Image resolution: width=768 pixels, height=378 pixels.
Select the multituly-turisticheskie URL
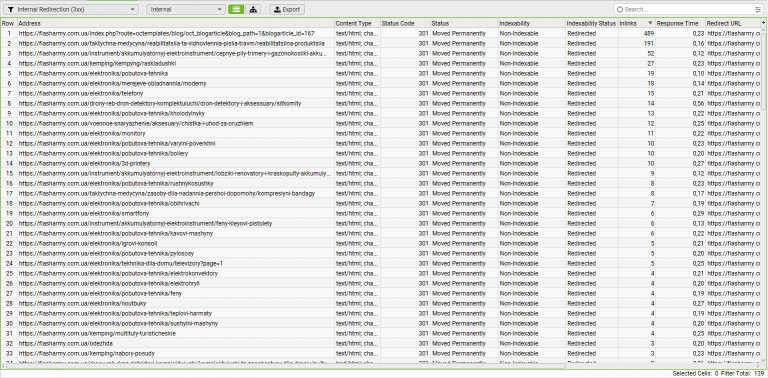(x=97, y=333)
